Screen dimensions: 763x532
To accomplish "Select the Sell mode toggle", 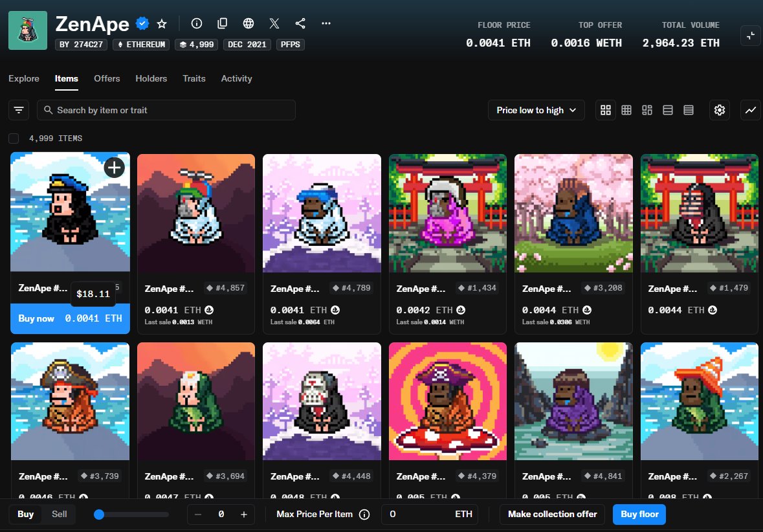I will point(60,514).
